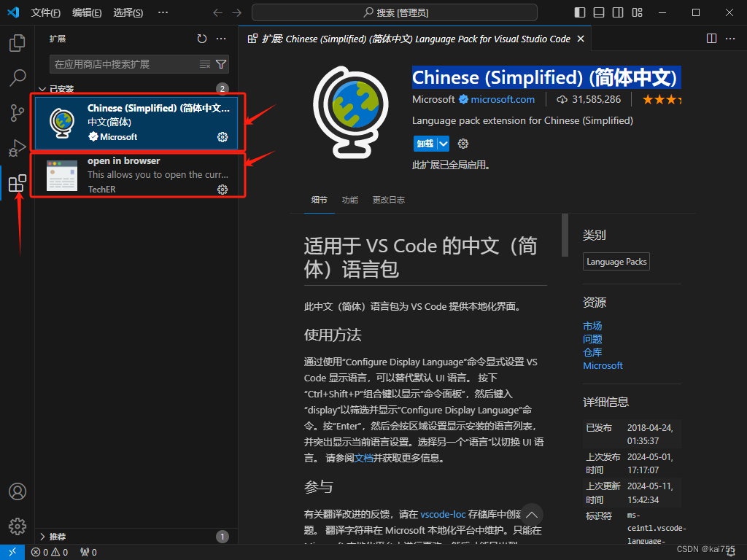This screenshot has height=560, width=747.
Task: Open the 仓库 resource link
Action: [x=592, y=352]
